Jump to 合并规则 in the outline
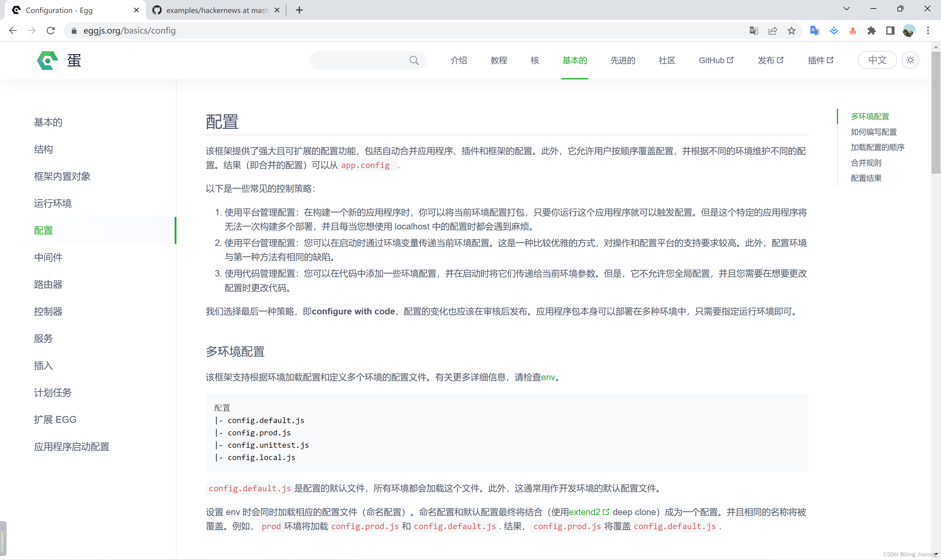 [x=866, y=163]
